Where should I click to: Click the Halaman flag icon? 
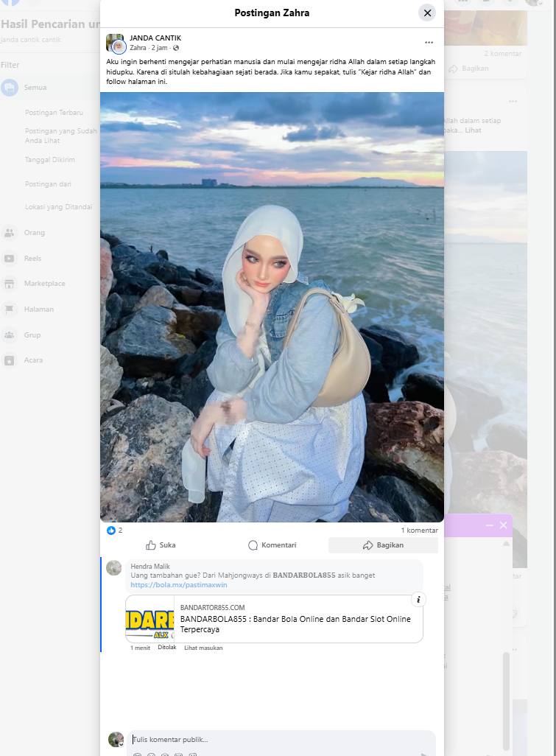pyautogui.click(x=9, y=309)
